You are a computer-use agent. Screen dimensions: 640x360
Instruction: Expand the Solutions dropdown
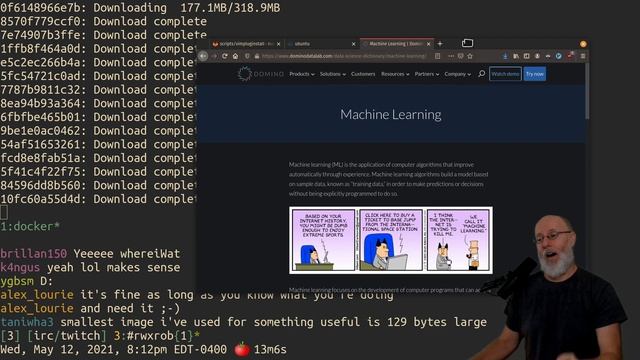pos(333,74)
